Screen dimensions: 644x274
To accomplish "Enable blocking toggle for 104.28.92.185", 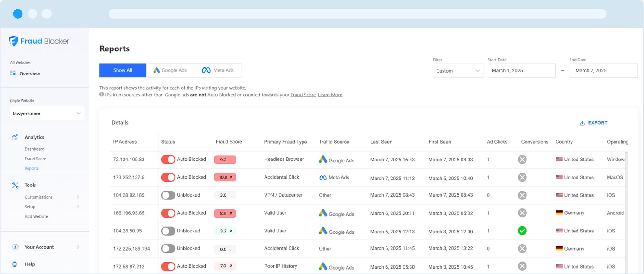I will tap(168, 195).
